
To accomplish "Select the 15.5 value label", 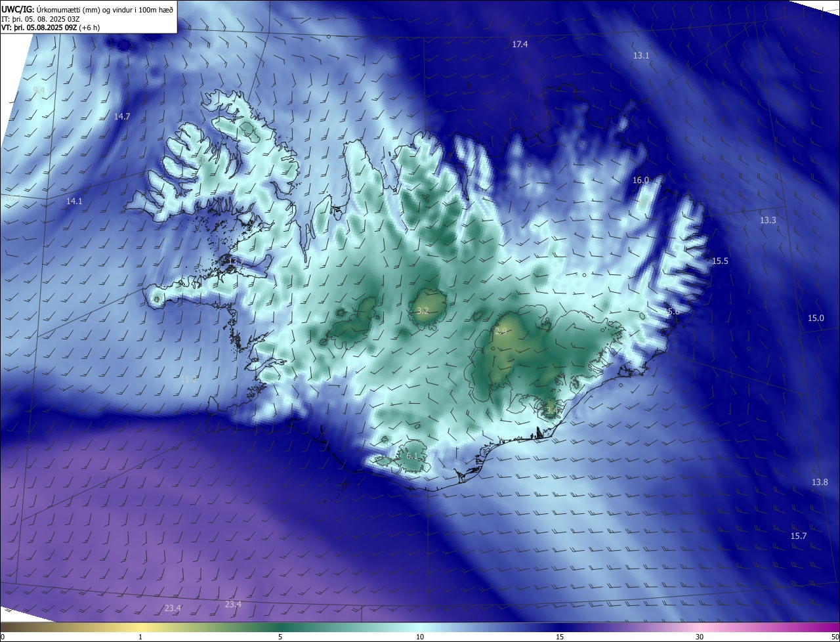I will click(x=720, y=261).
